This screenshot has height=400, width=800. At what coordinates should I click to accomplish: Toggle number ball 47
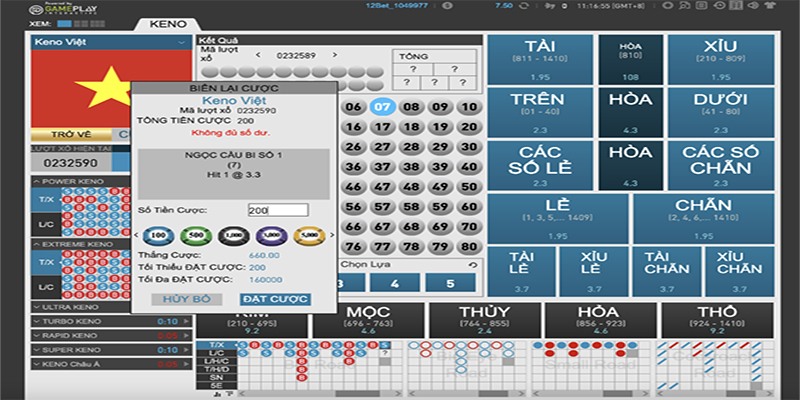pos(382,187)
